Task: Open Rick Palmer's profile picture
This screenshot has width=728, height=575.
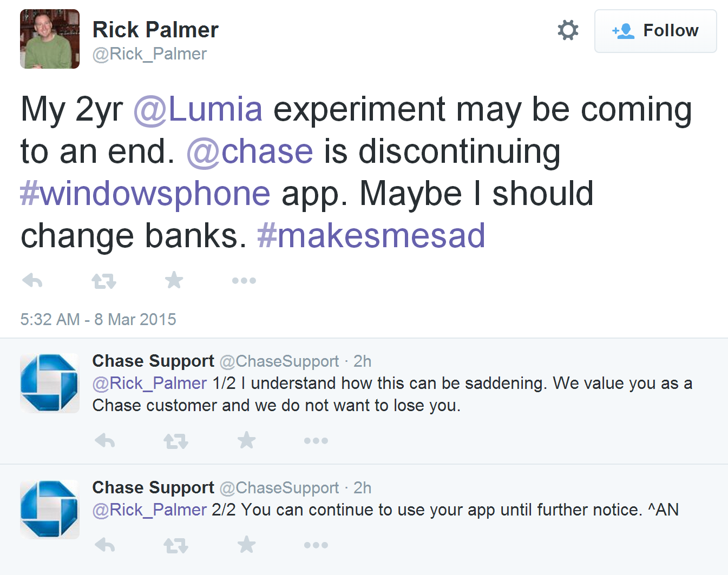Action: (x=50, y=39)
